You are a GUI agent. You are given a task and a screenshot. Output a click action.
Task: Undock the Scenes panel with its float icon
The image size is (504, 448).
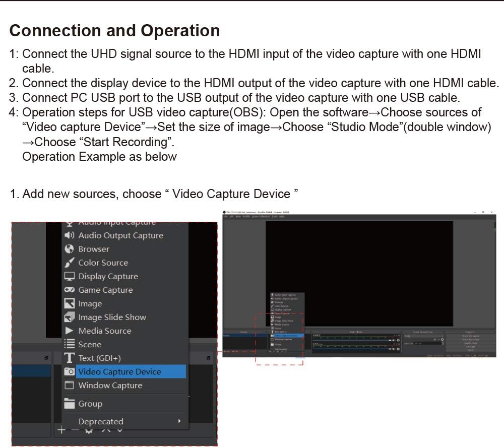pos(46,358)
